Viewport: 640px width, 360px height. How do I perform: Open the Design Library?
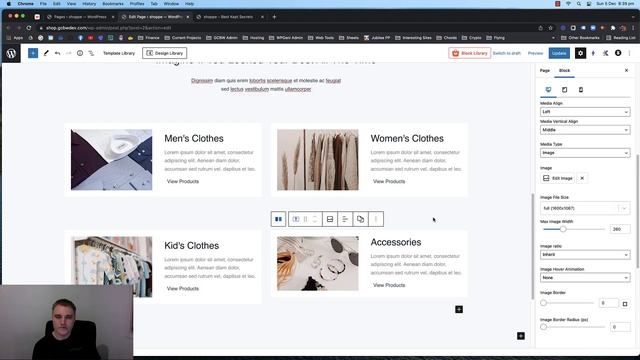pyautogui.click(x=164, y=53)
